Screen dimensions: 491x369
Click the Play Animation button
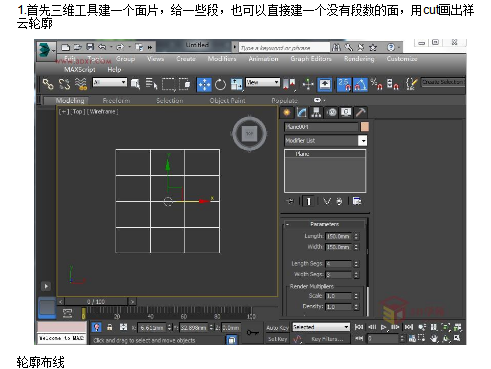[384, 327]
